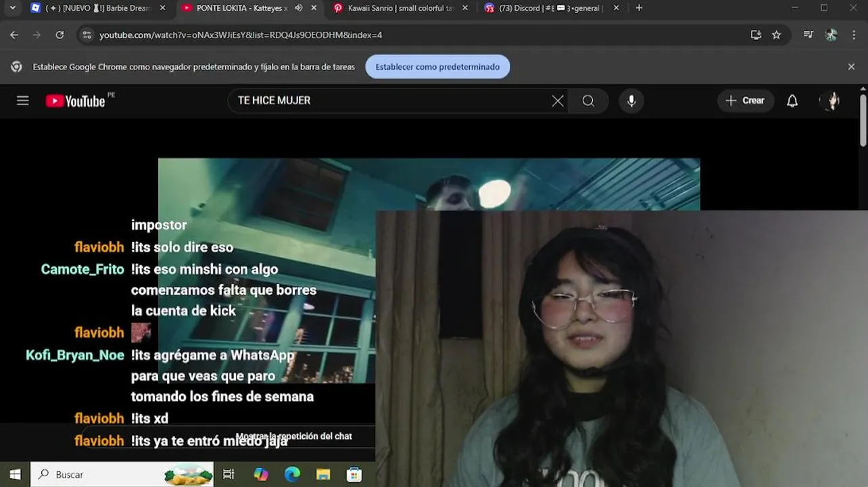The image size is (868, 487).
Task: Open the Chrome profile avatar
Action: tap(831, 35)
